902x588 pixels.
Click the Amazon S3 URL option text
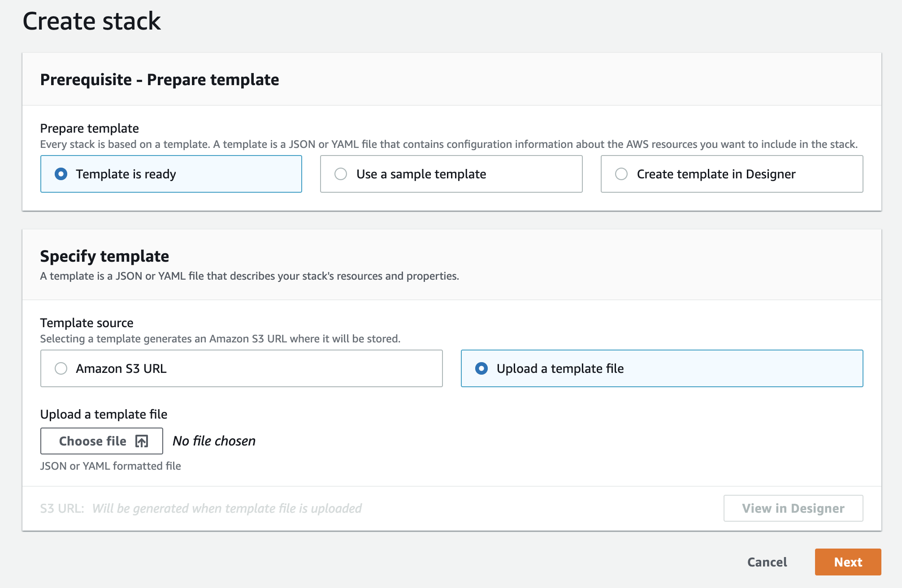pyautogui.click(x=121, y=368)
